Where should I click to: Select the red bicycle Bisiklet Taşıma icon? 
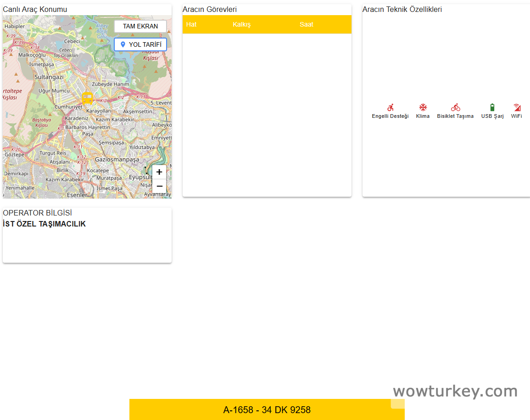coord(455,108)
